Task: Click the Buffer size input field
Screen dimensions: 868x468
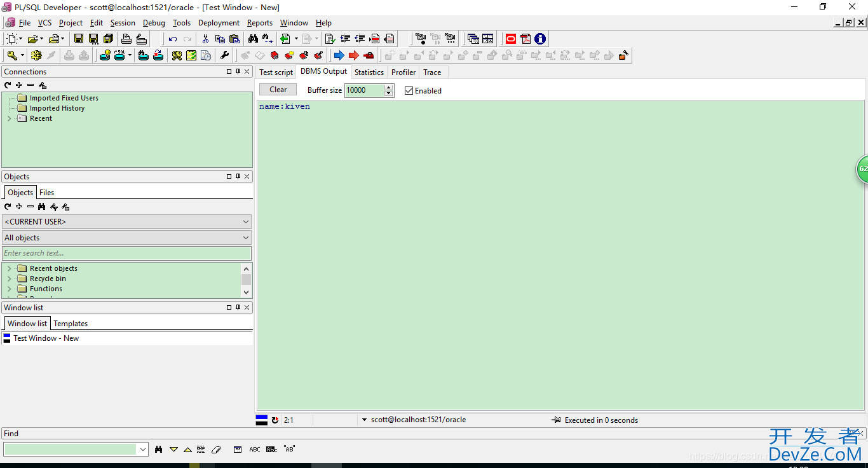Action: [x=365, y=90]
